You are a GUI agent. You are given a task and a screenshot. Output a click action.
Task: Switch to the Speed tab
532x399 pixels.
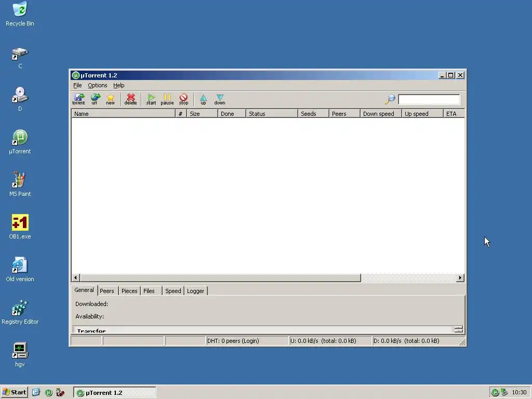point(173,291)
